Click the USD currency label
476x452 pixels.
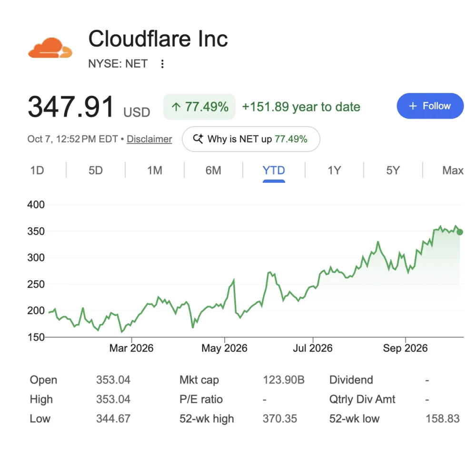(137, 112)
